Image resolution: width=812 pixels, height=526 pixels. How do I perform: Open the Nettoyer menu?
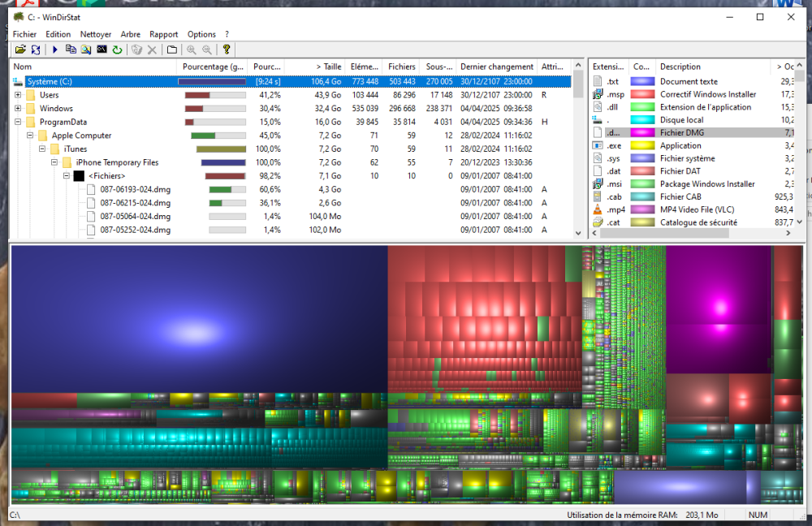(96, 34)
